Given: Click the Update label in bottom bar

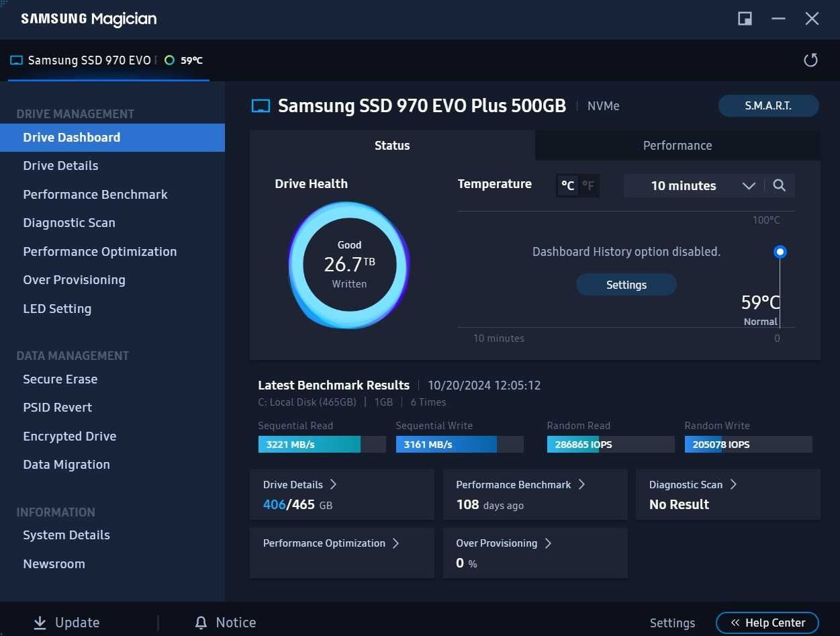Looking at the screenshot, I should coord(77,623).
